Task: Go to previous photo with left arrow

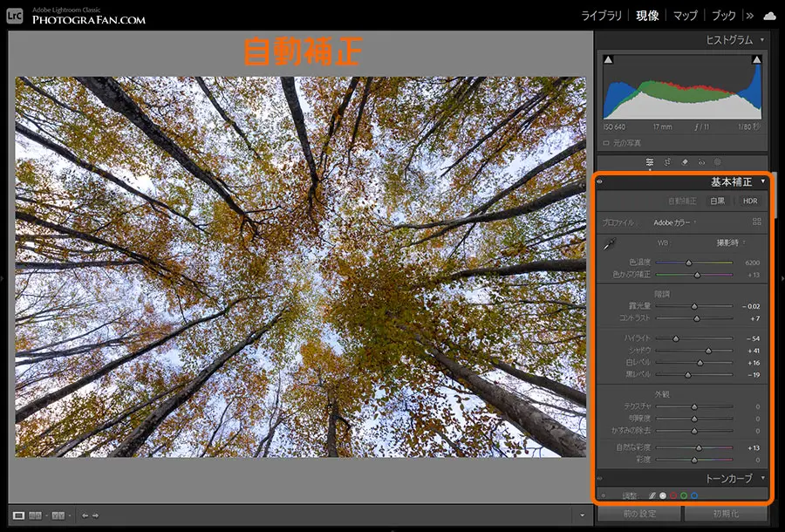Action: [85, 515]
